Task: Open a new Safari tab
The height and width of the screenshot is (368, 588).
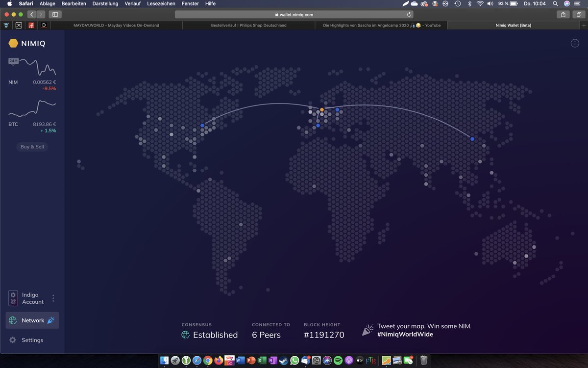Action: point(583,25)
